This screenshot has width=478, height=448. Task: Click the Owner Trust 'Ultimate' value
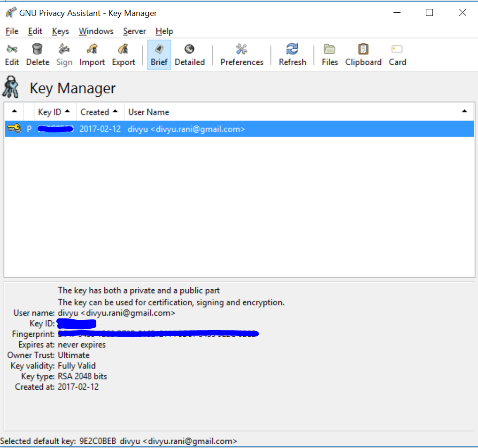coord(74,355)
